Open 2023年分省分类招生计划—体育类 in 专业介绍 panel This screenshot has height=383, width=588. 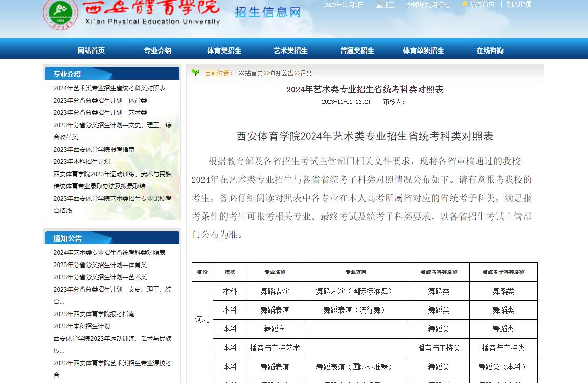click(100, 100)
